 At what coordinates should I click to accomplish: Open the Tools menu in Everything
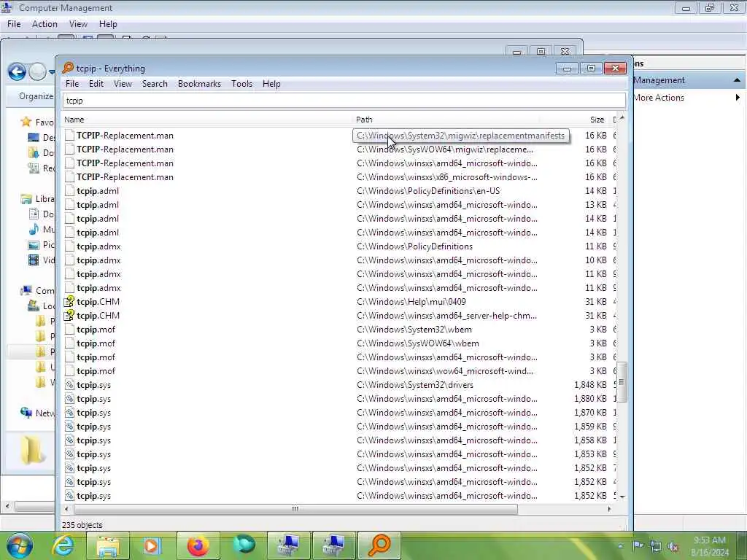[241, 84]
